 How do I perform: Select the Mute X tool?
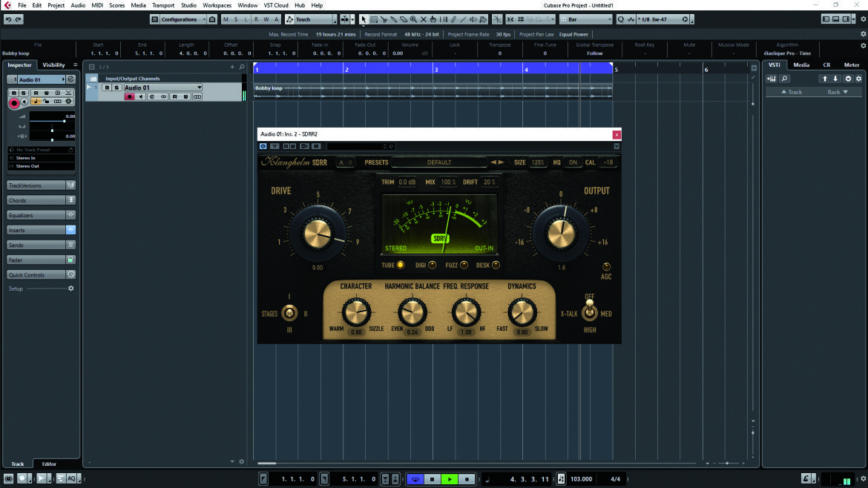tap(424, 19)
